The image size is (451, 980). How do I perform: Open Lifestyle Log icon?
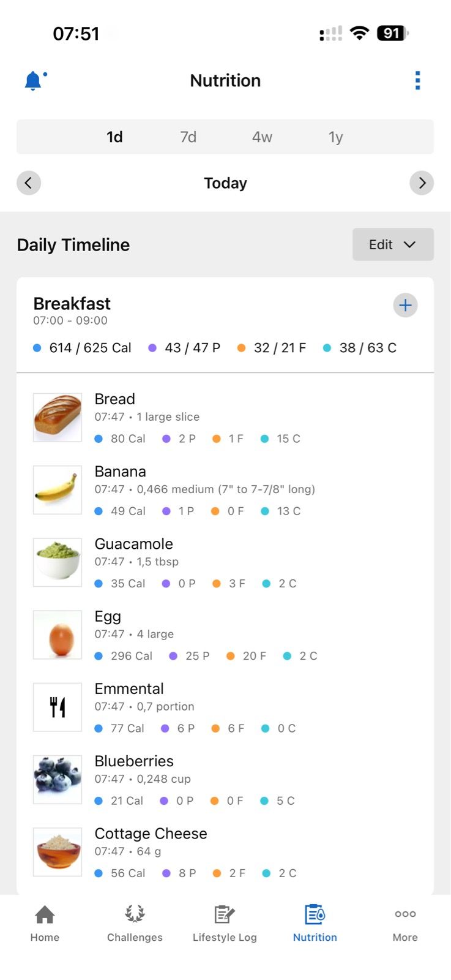(225, 914)
